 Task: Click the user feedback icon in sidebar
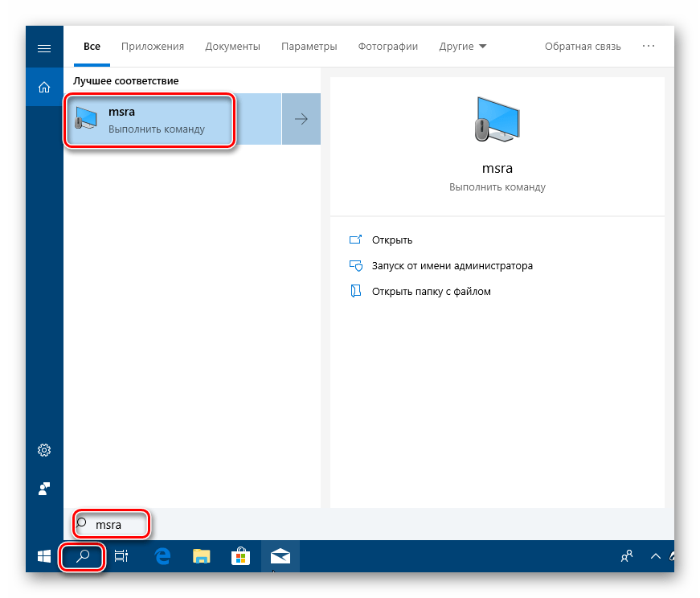tap(44, 488)
